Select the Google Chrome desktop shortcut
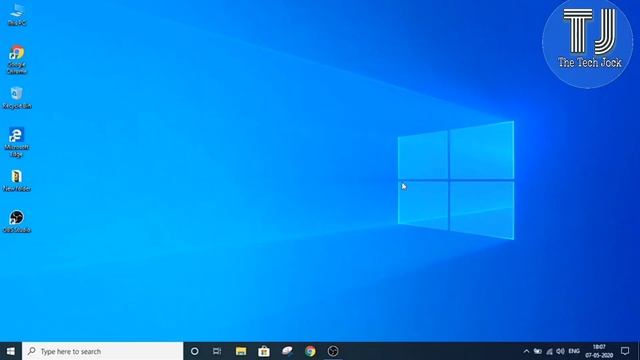 (x=17, y=60)
